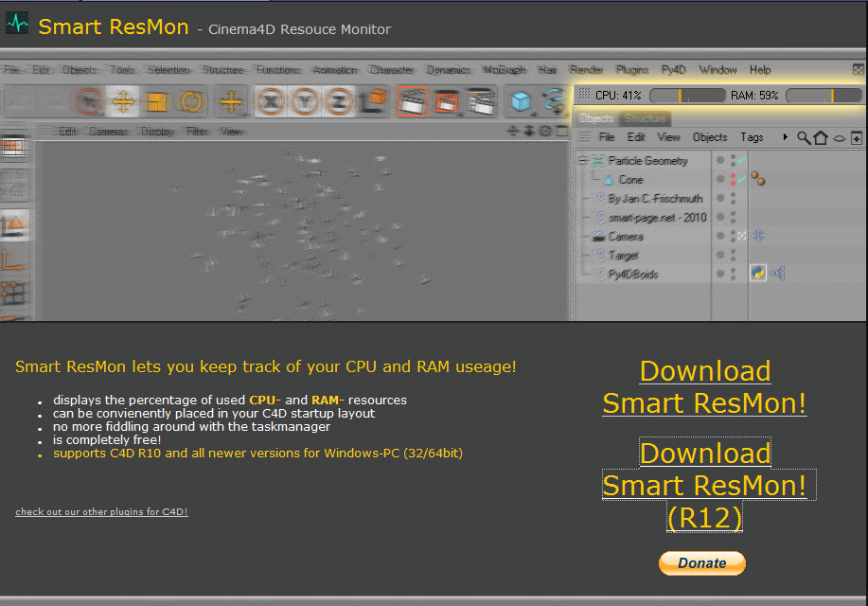Click the viewport rotate circle icon
This screenshot has width=868, height=606.
(x=545, y=131)
